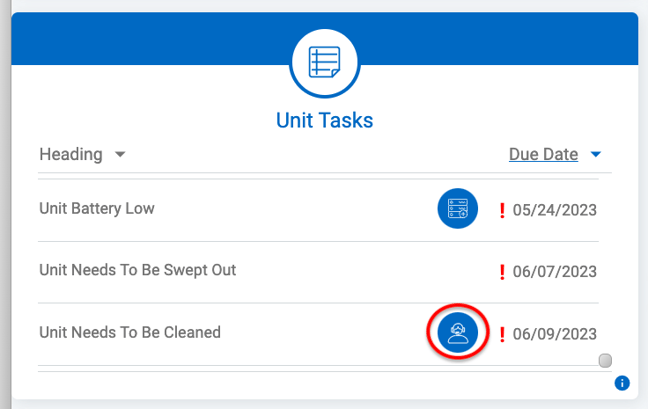Viewport: 648px width, 409px height.
Task: Click the Unit Tasks notepad icon
Action: point(324,63)
